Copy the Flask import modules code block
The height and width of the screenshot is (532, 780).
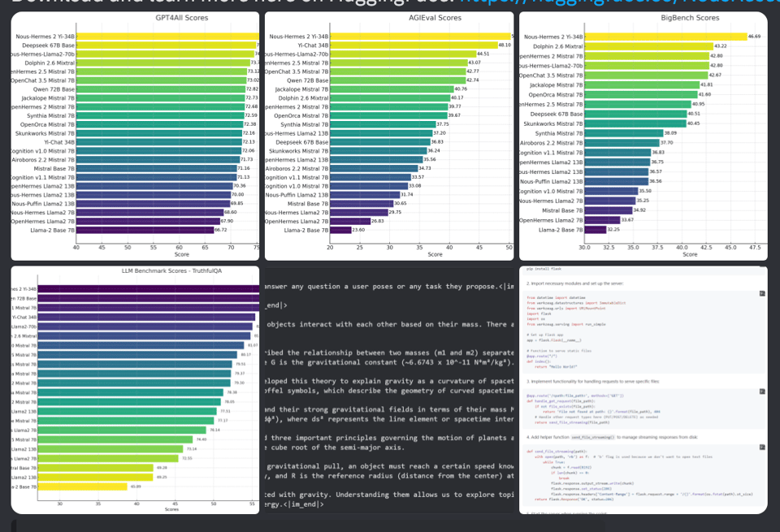[x=761, y=294]
